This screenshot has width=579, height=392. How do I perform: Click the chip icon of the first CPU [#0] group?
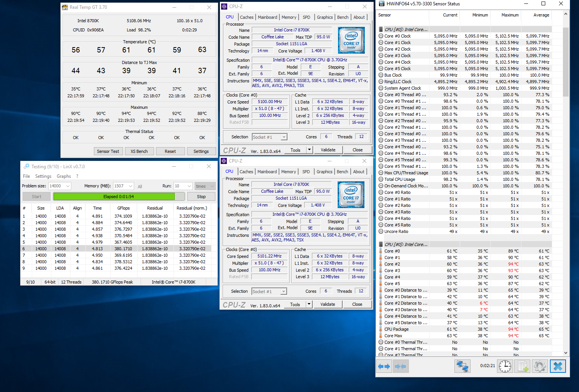click(x=381, y=30)
